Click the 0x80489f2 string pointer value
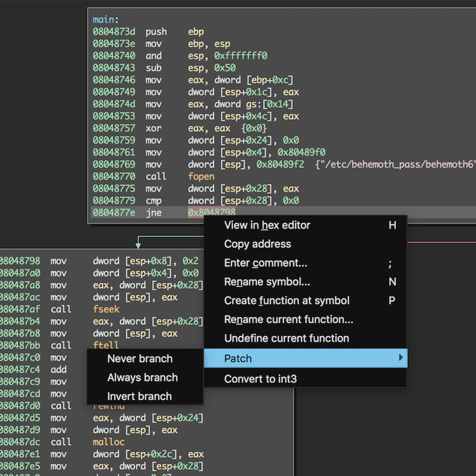476x476 pixels. (280, 164)
